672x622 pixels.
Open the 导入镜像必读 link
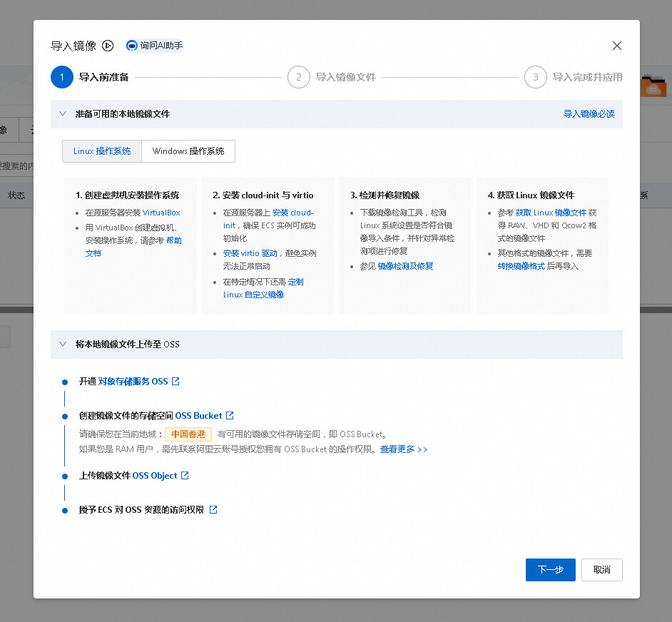tap(589, 113)
